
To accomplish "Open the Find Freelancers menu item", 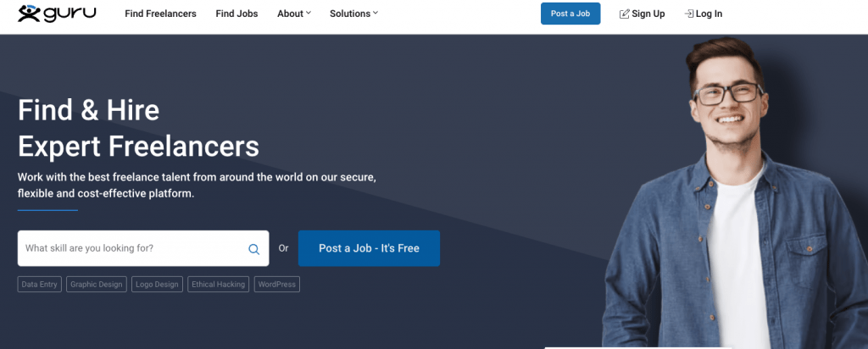I will pyautogui.click(x=160, y=14).
